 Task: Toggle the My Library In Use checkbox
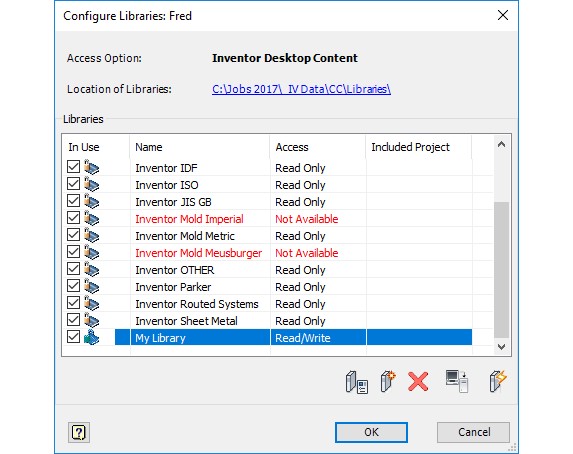point(73,337)
